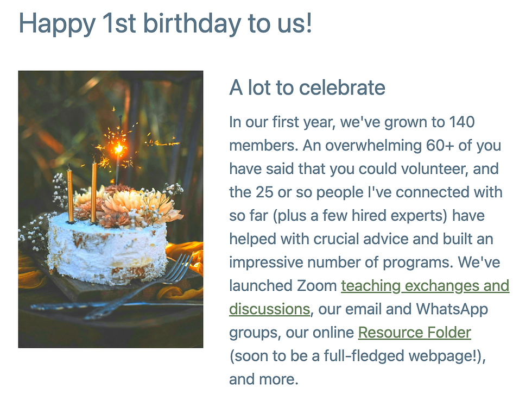Click the 'Happy 1st birthday to us!' heading
The width and height of the screenshot is (532, 400).
coord(165,24)
